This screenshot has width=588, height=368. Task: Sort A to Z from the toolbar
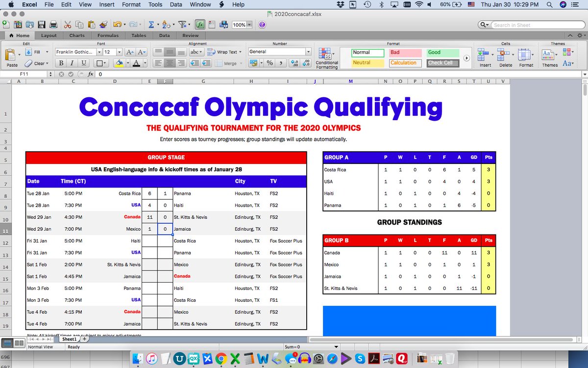(167, 25)
